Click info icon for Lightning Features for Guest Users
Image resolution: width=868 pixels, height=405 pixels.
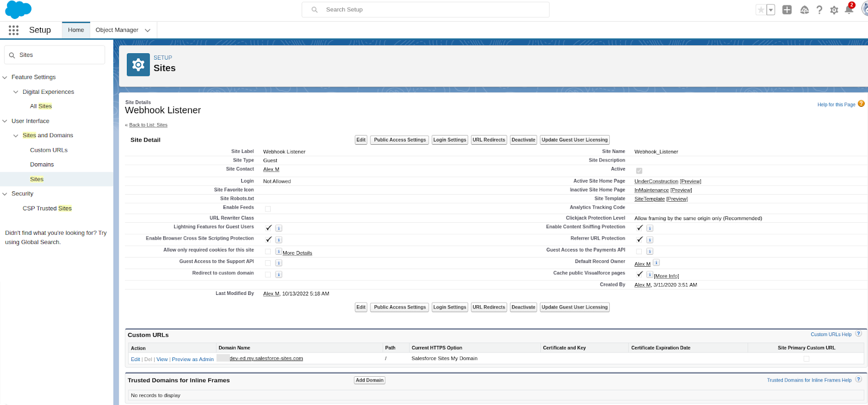(x=278, y=228)
